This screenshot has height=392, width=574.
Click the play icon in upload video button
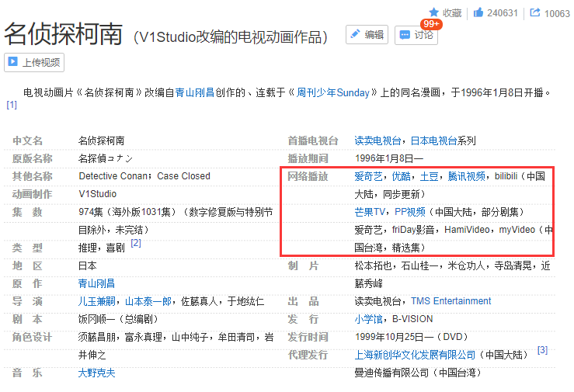tap(12, 62)
